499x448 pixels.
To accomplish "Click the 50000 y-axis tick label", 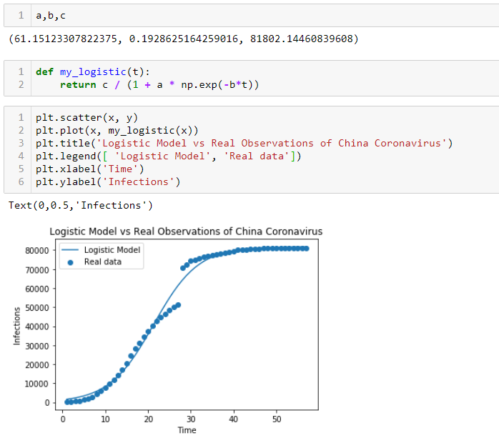I will click(37, 308).
